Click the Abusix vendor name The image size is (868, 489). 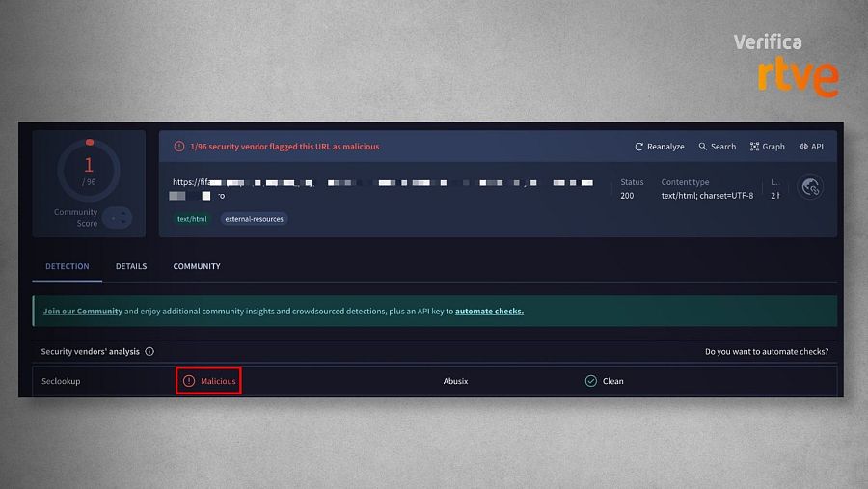tap(455, 381)
